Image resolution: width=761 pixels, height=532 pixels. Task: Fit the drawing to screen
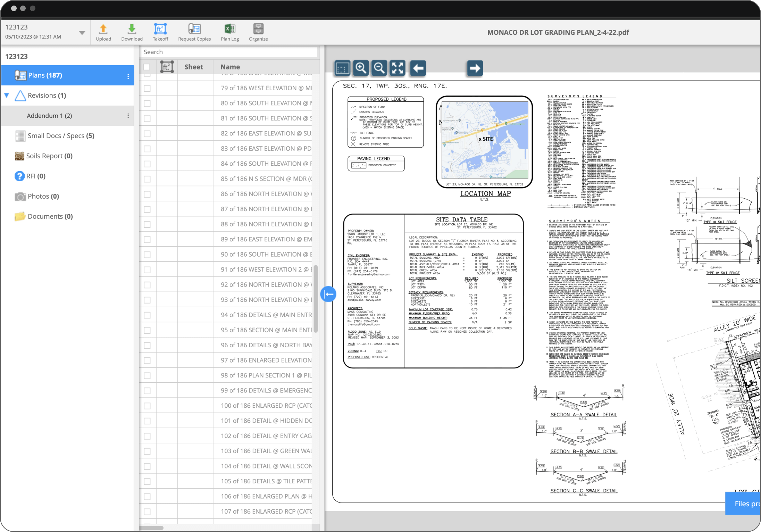point(398,68)
